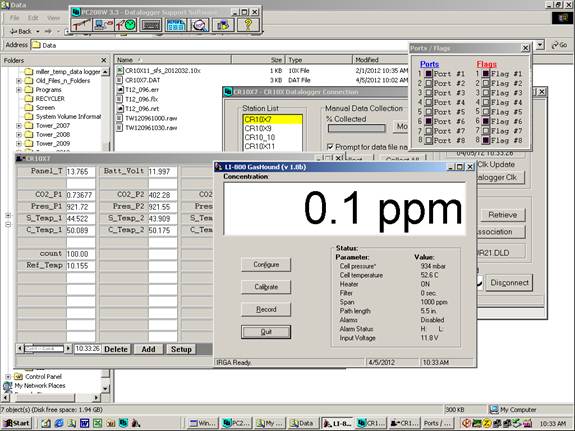Viewport: 575px width, 431px height.
Task: Click the red circular system tray icon
Action: [x=466, y=423]
